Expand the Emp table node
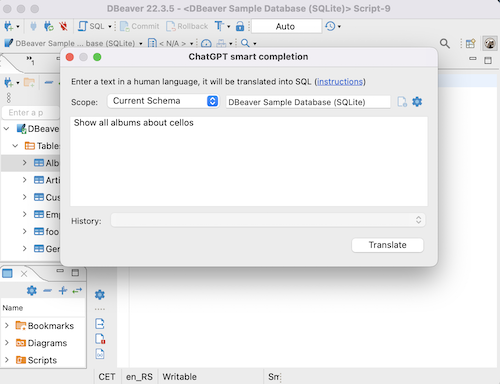Image resolution: width=500 pixels, height=384 pixels. click(24, 214)
